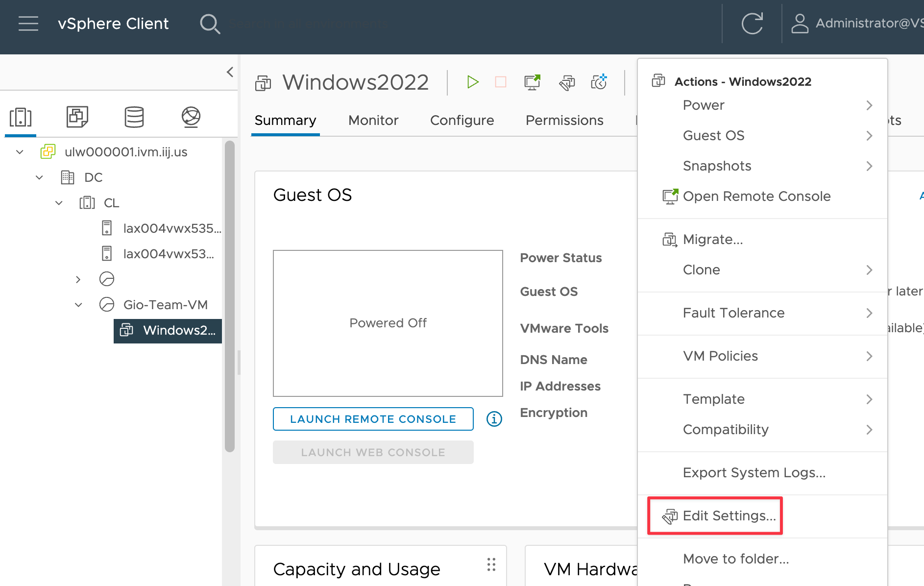Viewport: 924px width, 586px height.
Task: Click Capacity and Usage drag handle
Action: tap(491, 564)
